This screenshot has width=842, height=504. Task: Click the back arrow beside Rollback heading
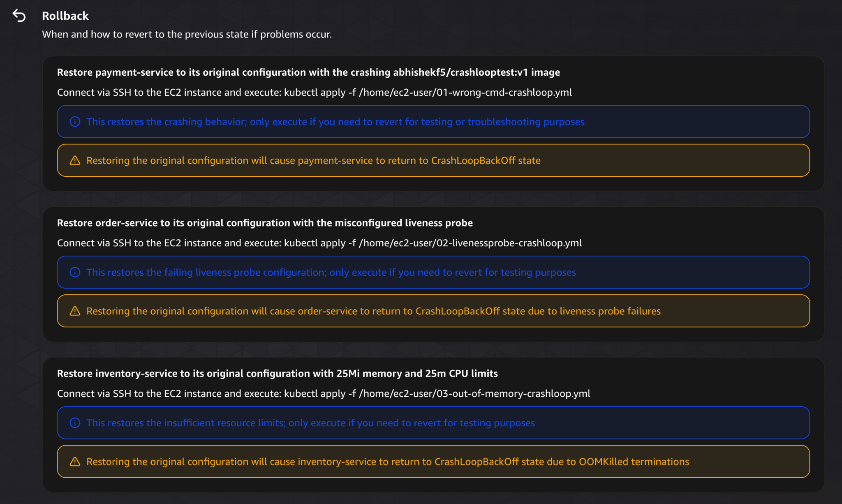(x=20, y=15)
